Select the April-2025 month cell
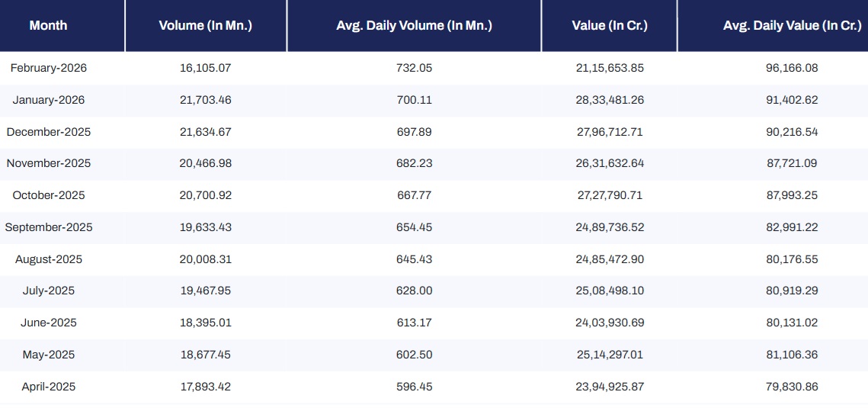Image resolution: width=868 pixels, height=408 pixels. tap(49, 387)
